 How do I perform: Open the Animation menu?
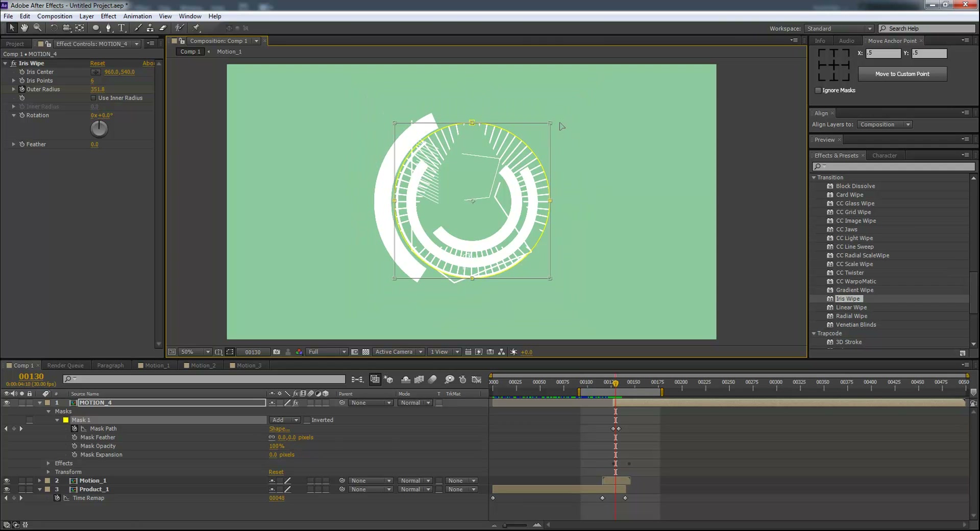pos(137,16)
